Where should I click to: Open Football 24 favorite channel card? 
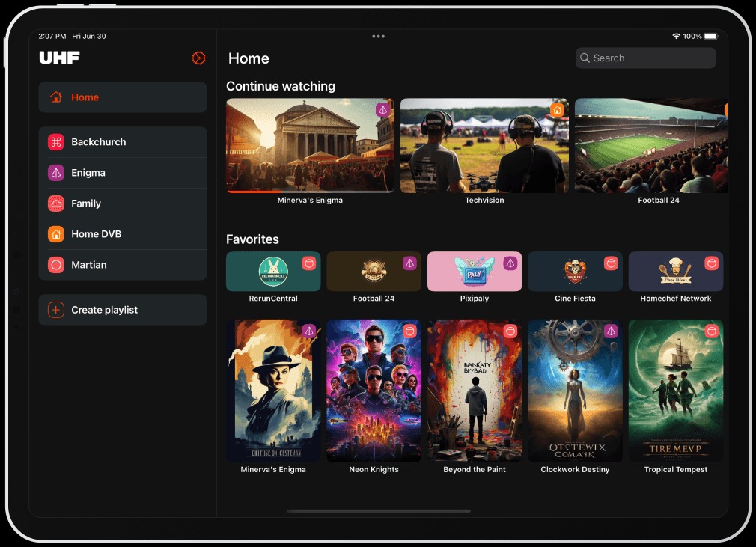click(x=374, y=272)
